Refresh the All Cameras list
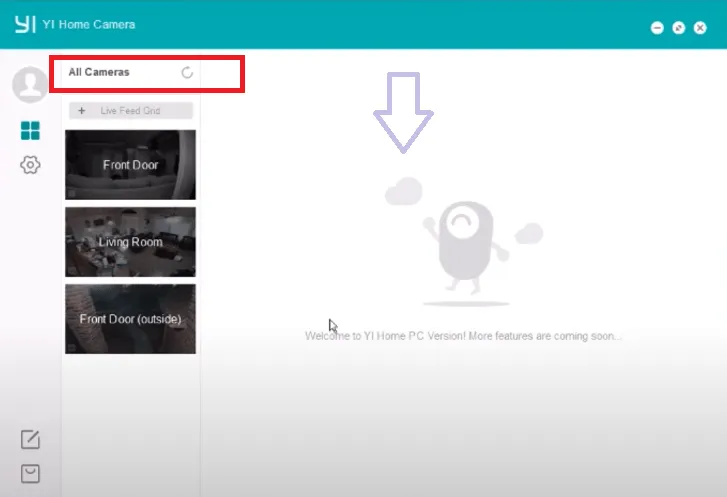The width and height of the screenshot is (727, 497). coord(187,72)
